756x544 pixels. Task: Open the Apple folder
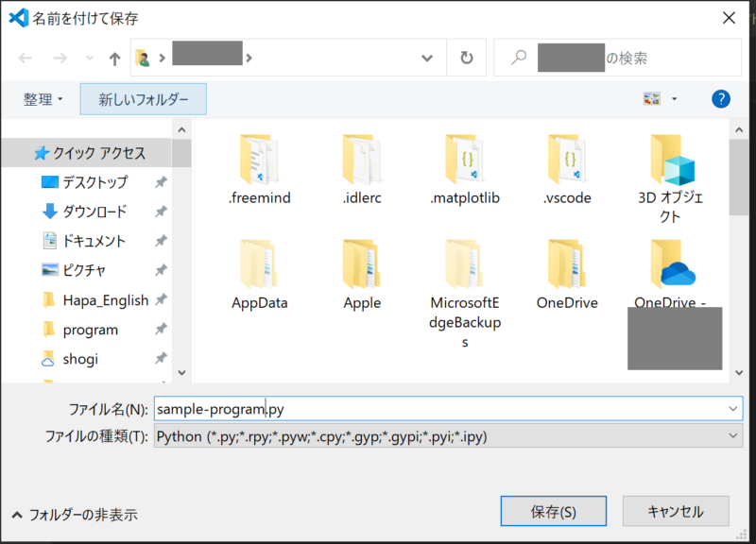tap(362, 264)
